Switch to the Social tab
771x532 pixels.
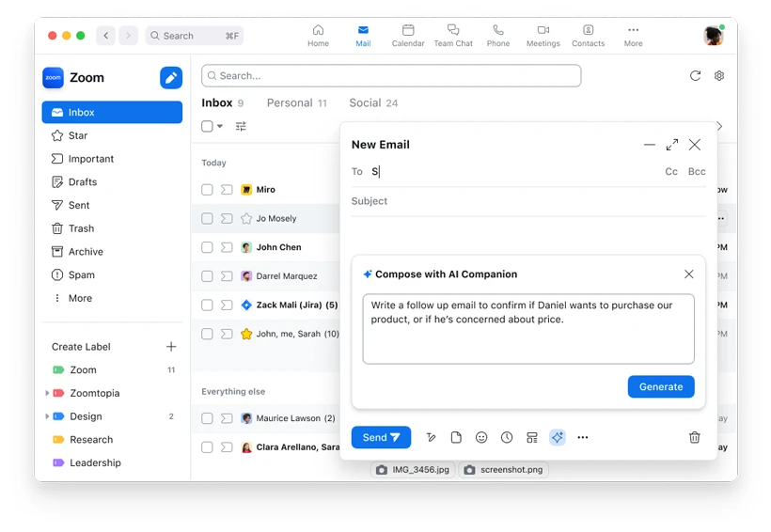pos(373,102)
